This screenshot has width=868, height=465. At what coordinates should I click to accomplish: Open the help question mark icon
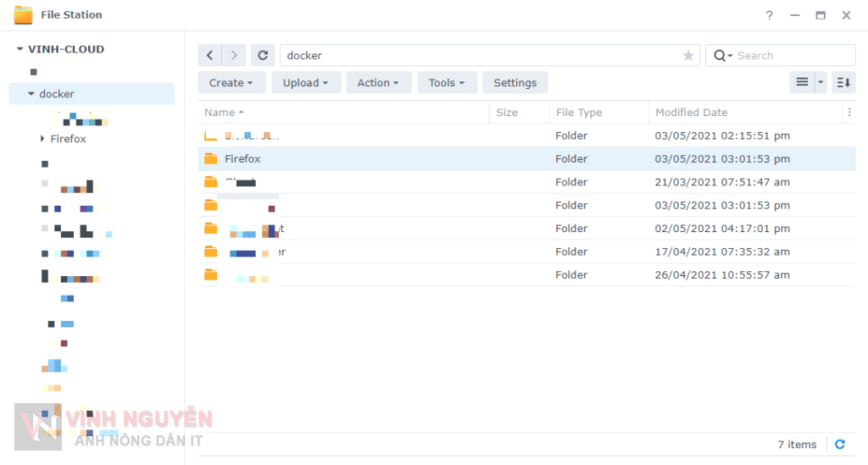pyautogui.click(x=770, y=15)
